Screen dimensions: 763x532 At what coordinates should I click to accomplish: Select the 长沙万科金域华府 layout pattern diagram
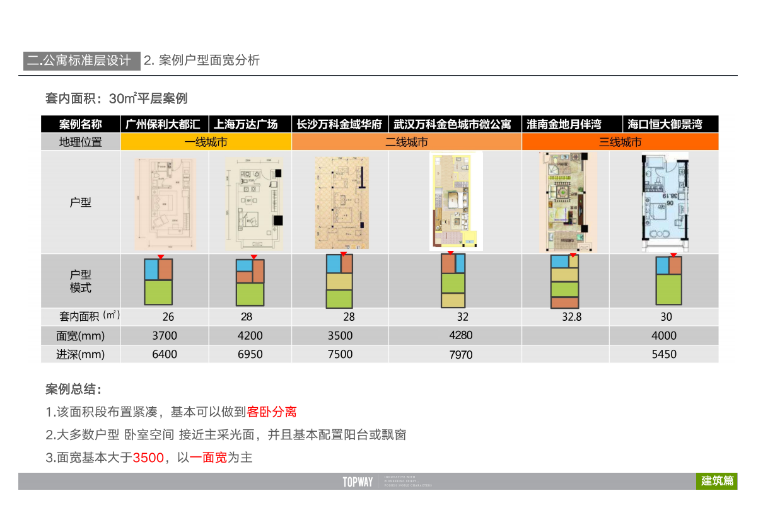339,280
